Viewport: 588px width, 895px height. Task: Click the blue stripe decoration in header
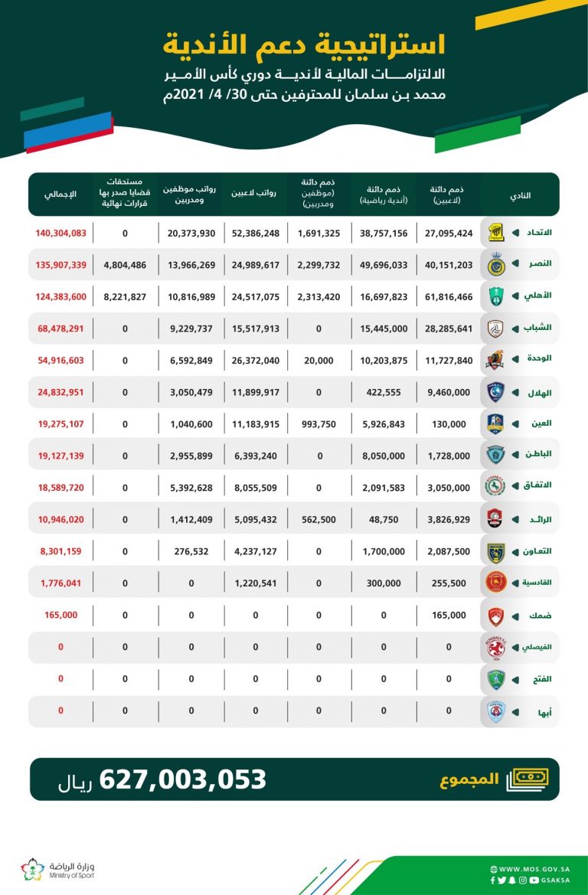coord(68,129)
